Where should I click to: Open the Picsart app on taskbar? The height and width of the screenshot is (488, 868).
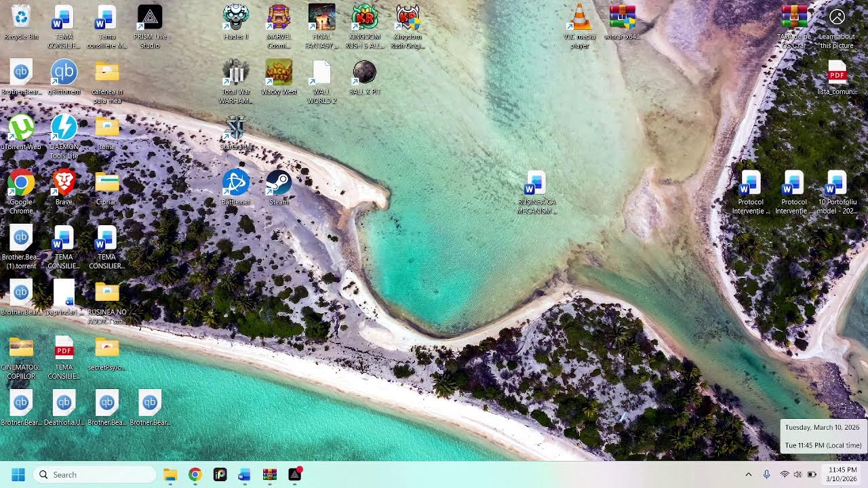point(220,474)
